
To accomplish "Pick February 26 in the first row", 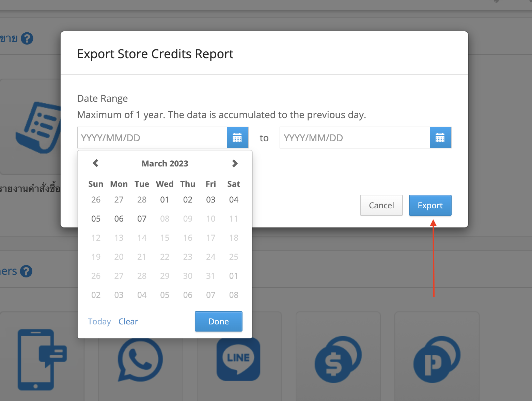I will pyautogui.click(x=96, y=199).
